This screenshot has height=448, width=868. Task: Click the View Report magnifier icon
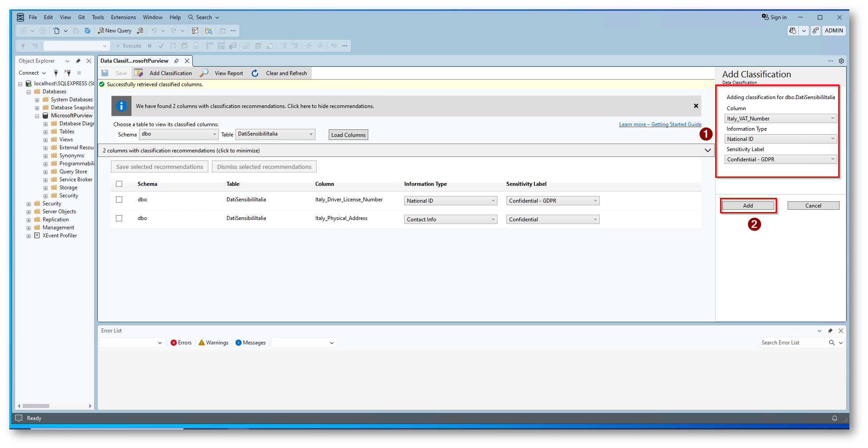pyautogui.click(x=204, y=73)
